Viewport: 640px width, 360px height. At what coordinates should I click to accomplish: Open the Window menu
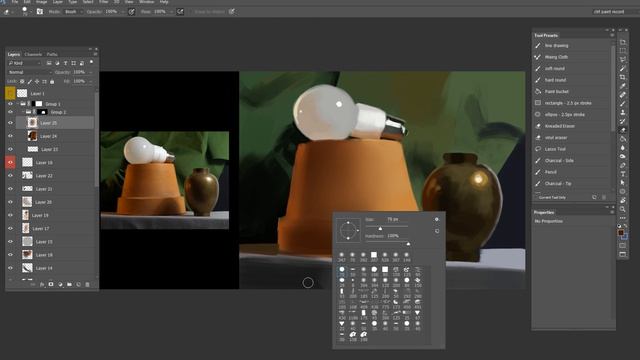147,2
